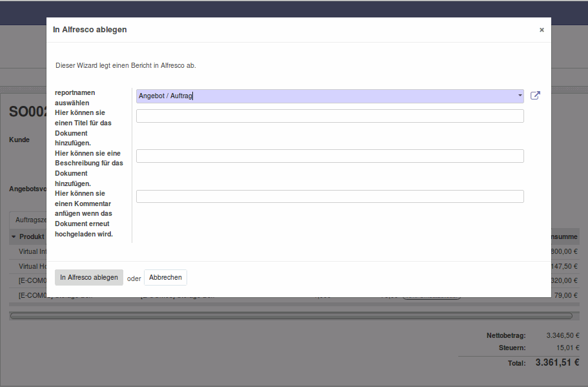Viewport: 588px width, 387px height.
Task: Select the 15,01 € Steuern value
Action: 568,348
